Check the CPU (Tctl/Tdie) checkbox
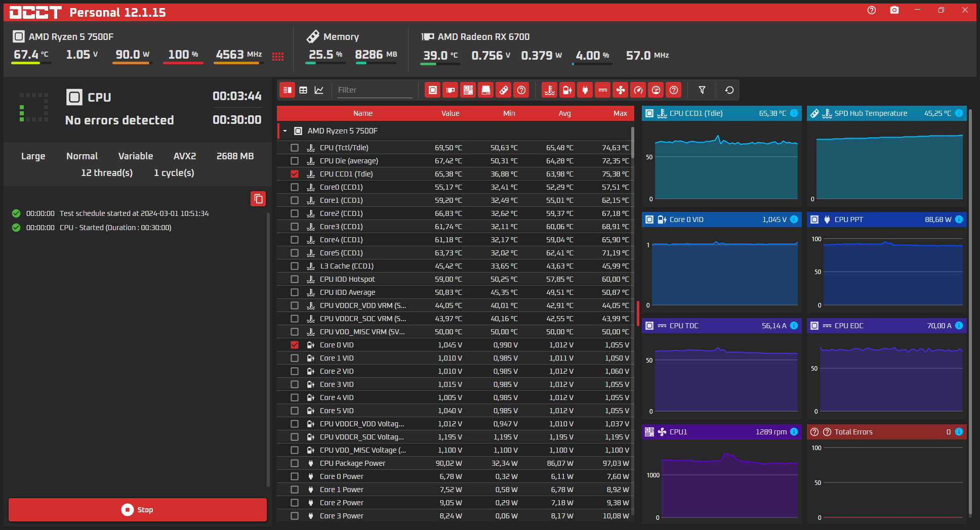 (x=295, y=148)
